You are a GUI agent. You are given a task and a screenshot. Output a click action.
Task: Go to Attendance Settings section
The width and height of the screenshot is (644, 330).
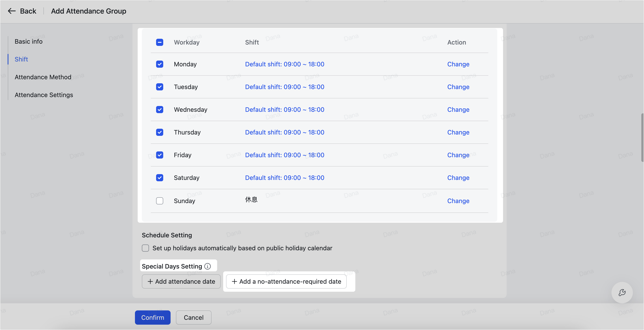point(44,95)
